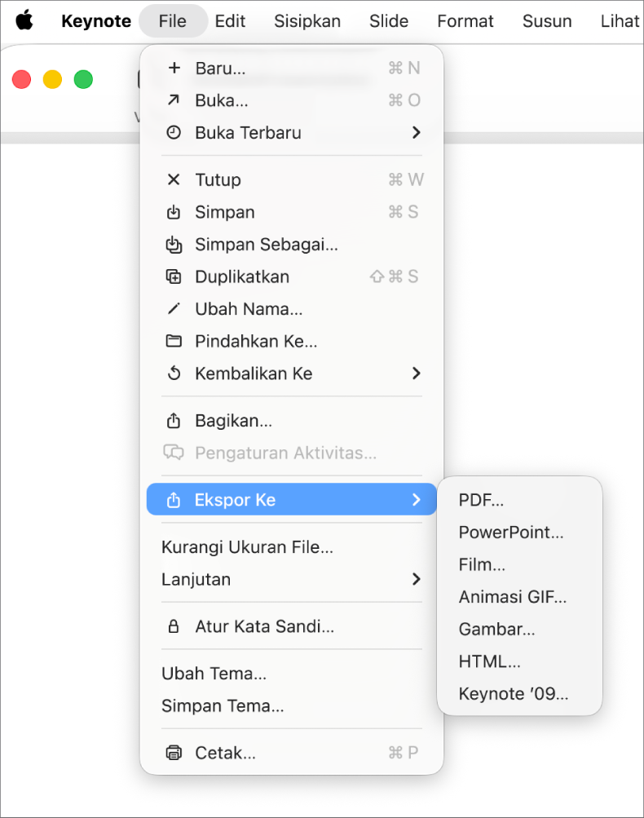Choose Simpan Sebagai… menu item

click(x=292, y=244)
